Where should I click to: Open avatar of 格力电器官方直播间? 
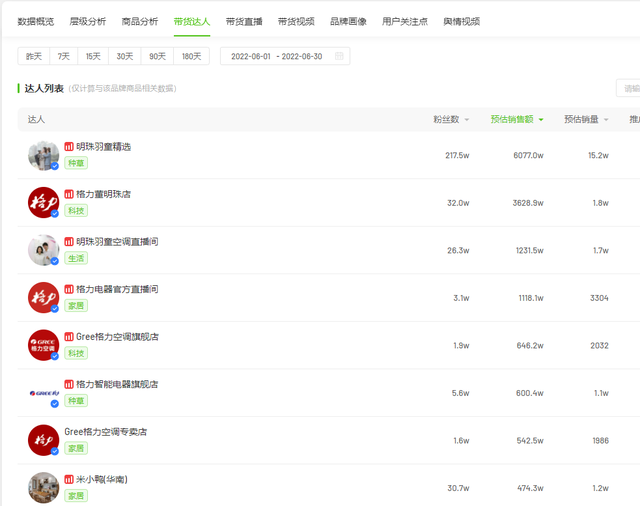point(43,298)
